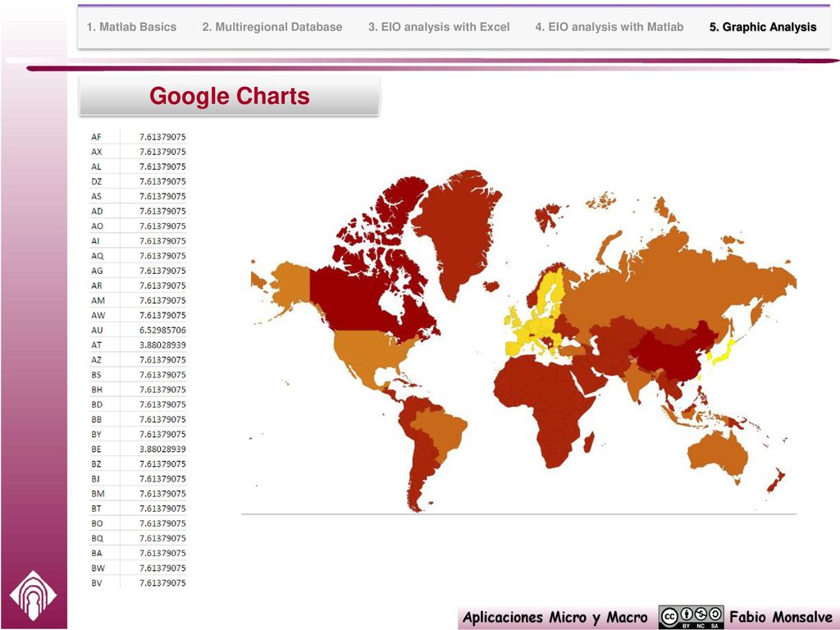Select the AS country code cell
Screen dimensions: 840x630
[96, 197]
